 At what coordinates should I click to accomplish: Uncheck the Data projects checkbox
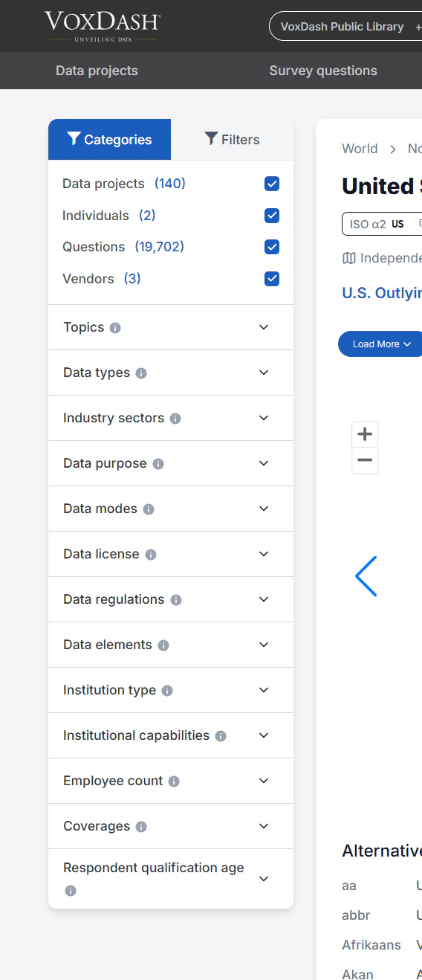272,184
